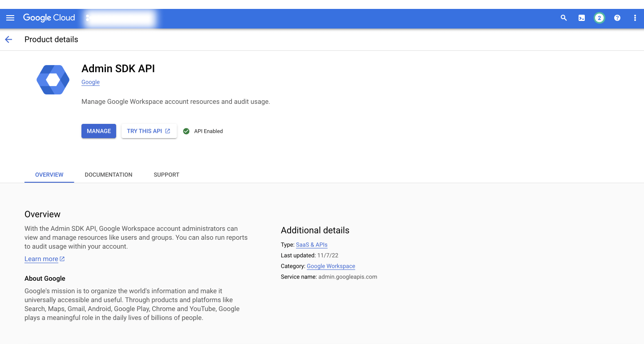Switch to the Documentation tab

(108, 175)
